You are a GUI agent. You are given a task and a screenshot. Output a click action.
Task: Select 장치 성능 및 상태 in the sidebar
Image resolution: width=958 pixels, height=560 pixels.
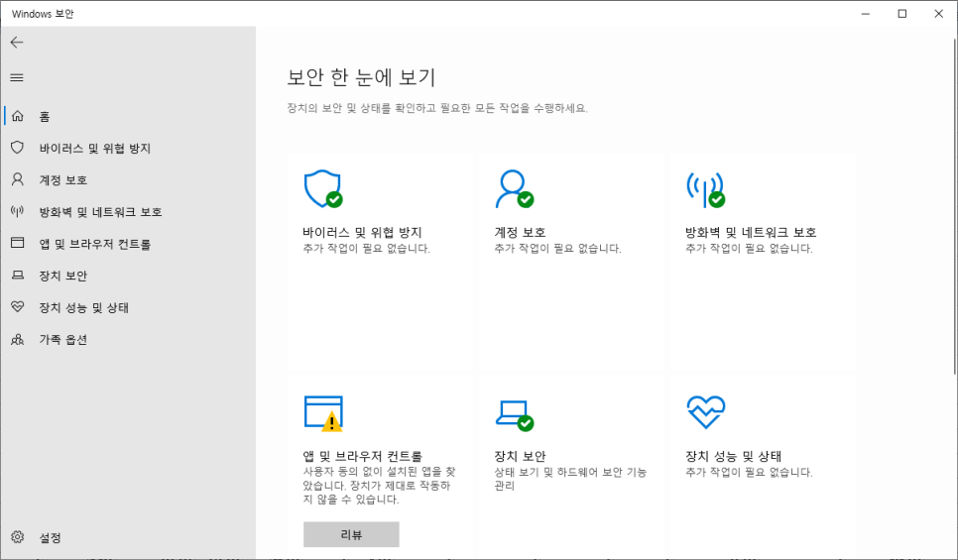[83, 307]
